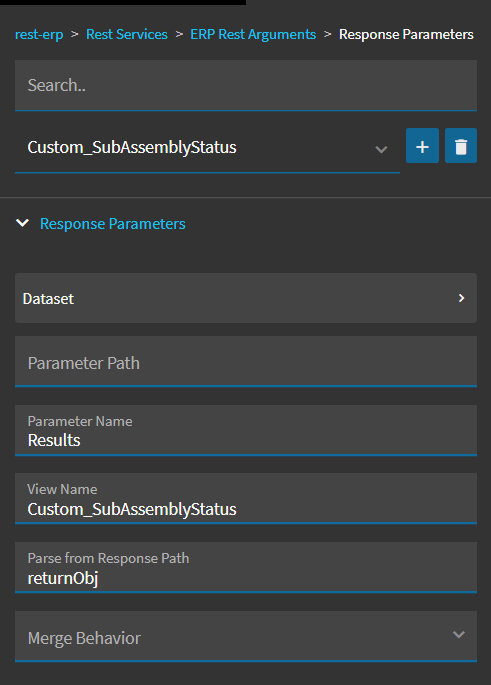Open the Rest Services breadcrumb link
The height and width of the screenshot is (685, 491).
(127, 35)
